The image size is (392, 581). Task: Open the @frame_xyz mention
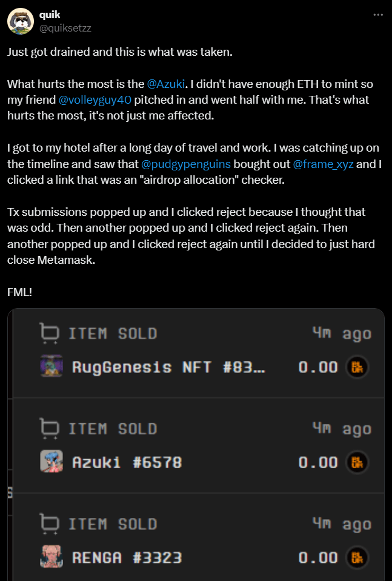(323, 164)
